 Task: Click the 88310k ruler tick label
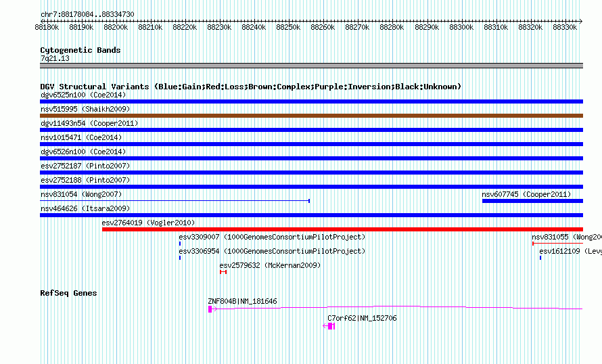click(x=496, y=27)
